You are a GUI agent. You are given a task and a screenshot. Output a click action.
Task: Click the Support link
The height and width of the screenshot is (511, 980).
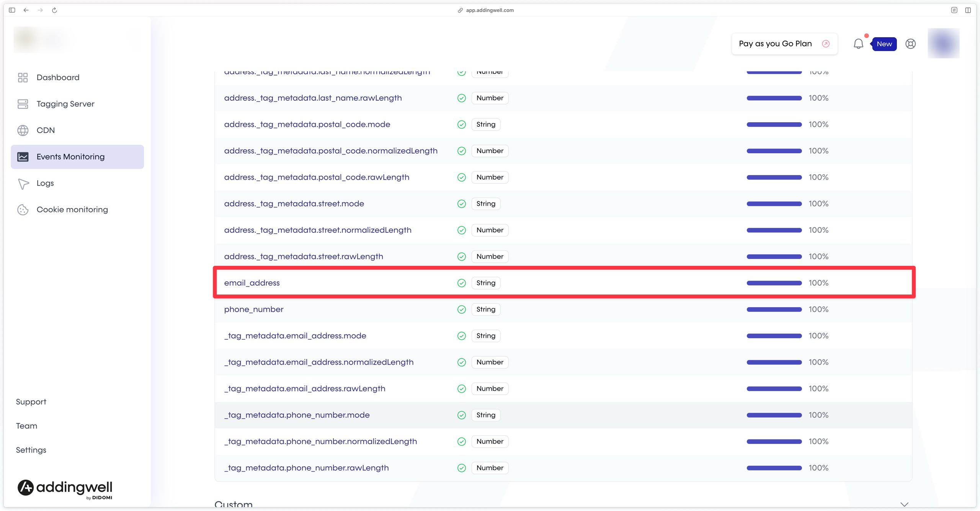pyautogui.click(x=31, y=402)
